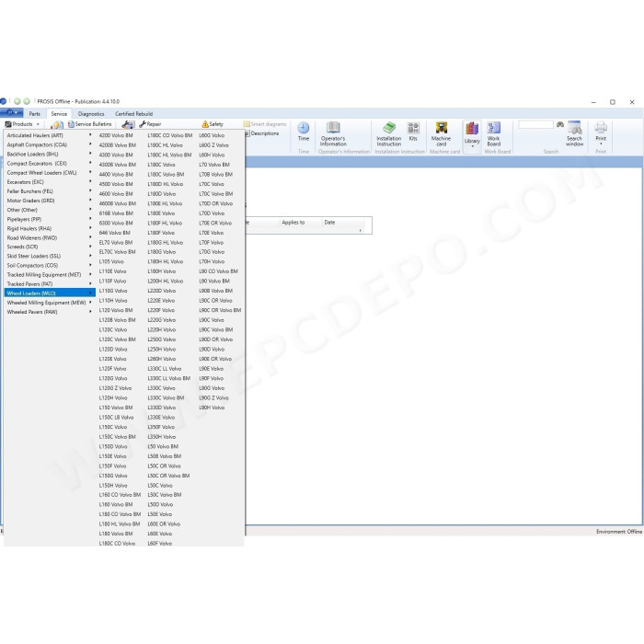
Task: Open Installation Instruction green book icon
Action: [388, 128]
